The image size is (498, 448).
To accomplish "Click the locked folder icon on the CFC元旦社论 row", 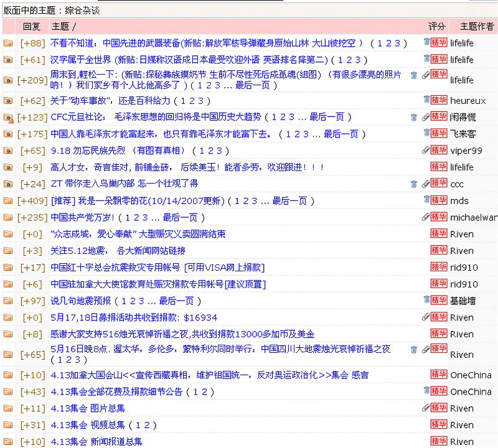I will point(8,118).
